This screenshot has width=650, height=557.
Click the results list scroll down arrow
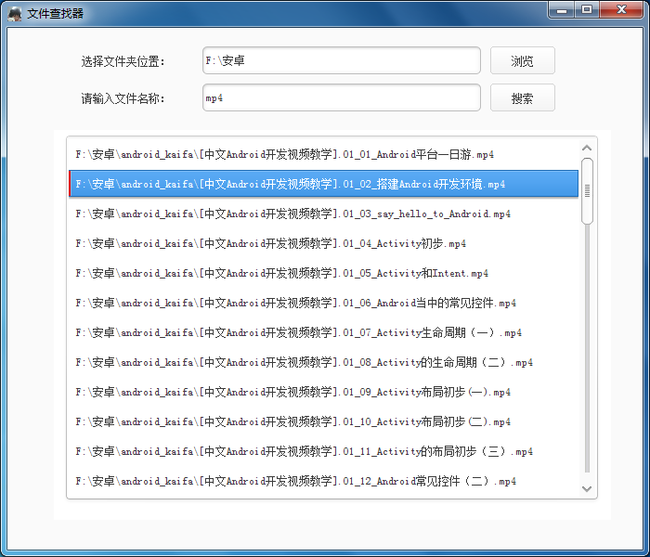click(587, 489)
